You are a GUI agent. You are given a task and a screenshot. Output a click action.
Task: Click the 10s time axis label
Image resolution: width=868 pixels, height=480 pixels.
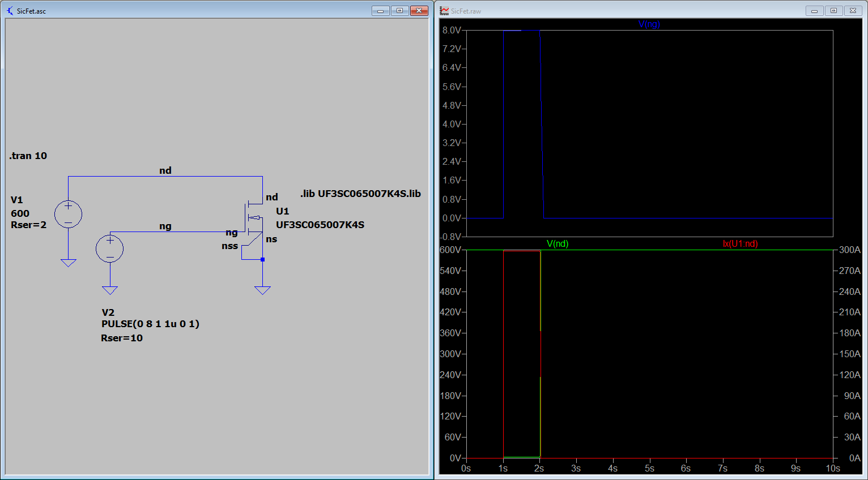[833, 469]
